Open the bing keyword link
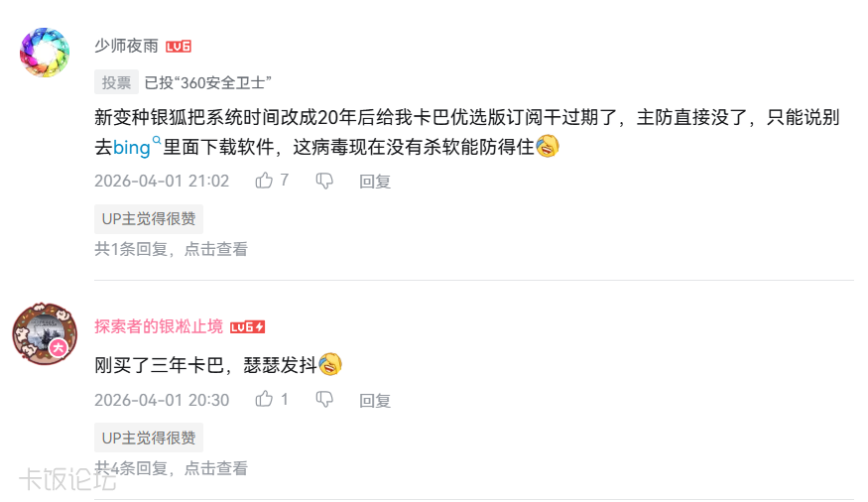Screen dimensions: 868x502 click(131, 147)
